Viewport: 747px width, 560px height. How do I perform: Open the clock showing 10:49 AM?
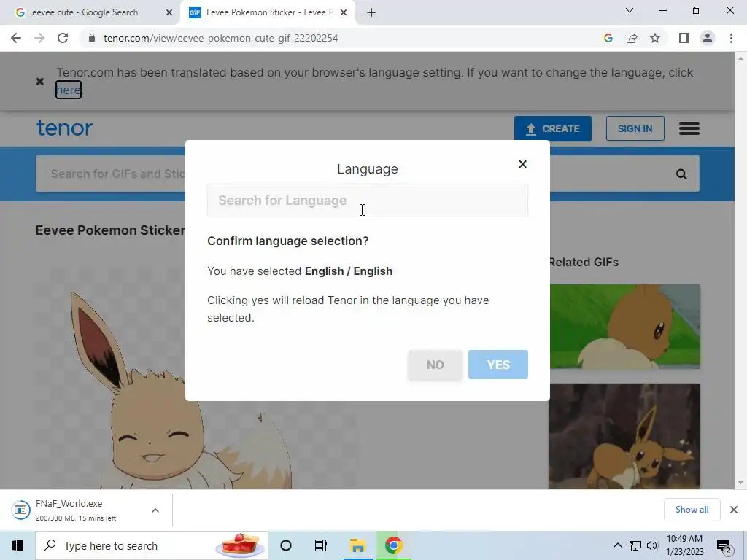(684, 545)
